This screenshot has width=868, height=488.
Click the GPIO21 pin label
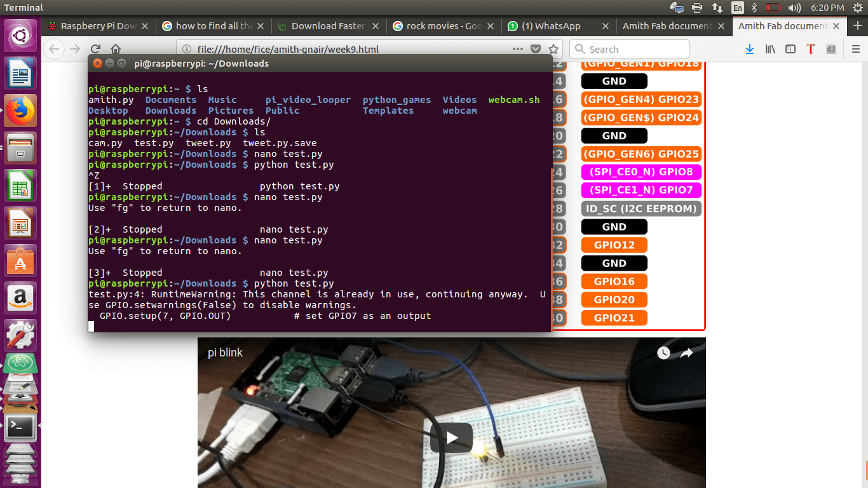(x=614, y=318)
